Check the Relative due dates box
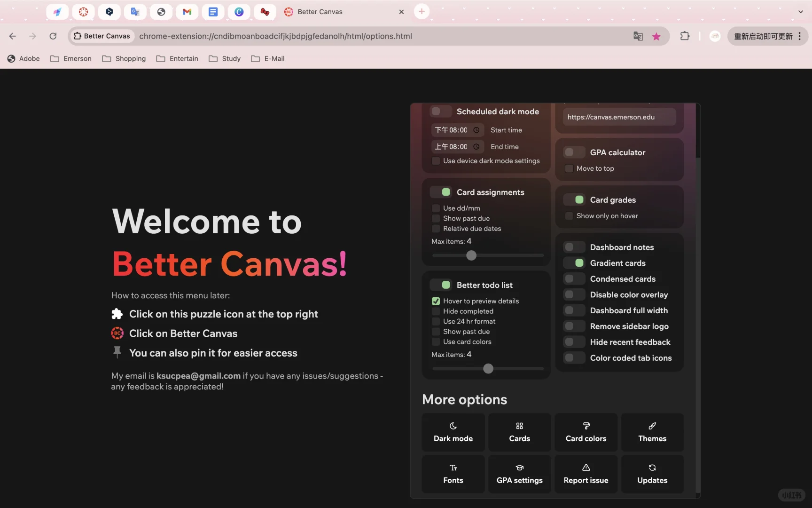The width and height of the screenshot is (812, 508). 436,229
